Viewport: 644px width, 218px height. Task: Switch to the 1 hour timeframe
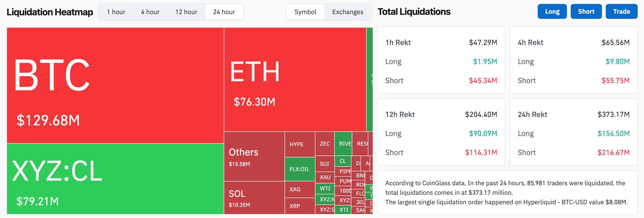pyautogui.click(x=117, y=12)
